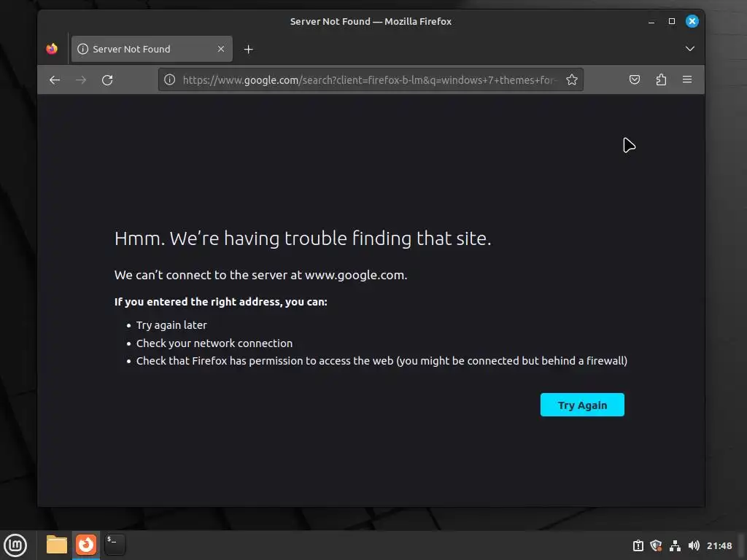The height and width of the screenshot is (560, 747).
Task: Click the heading about trouble finding site
Action: tap(303, 238)
